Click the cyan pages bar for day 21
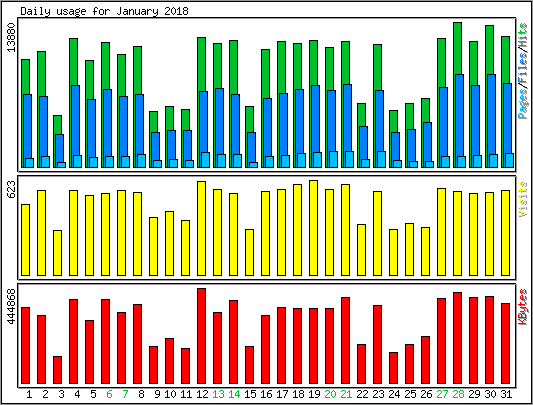 (x=349, y=159)
